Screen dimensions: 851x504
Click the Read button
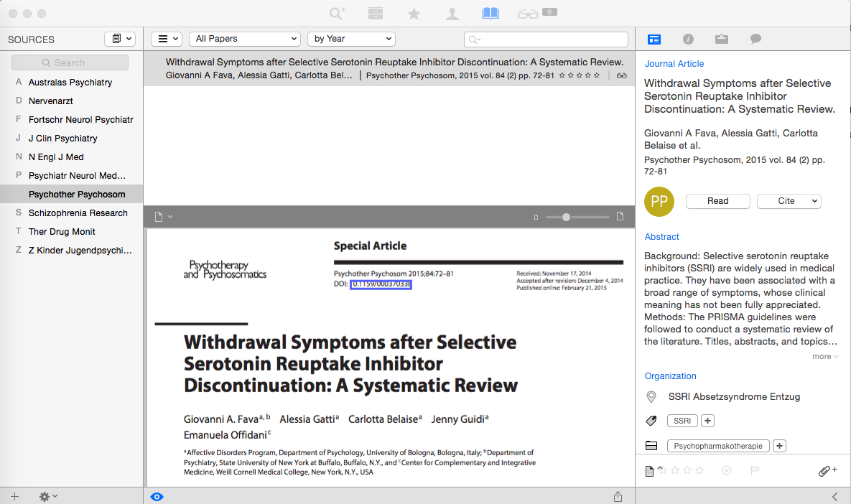(718, 201)
